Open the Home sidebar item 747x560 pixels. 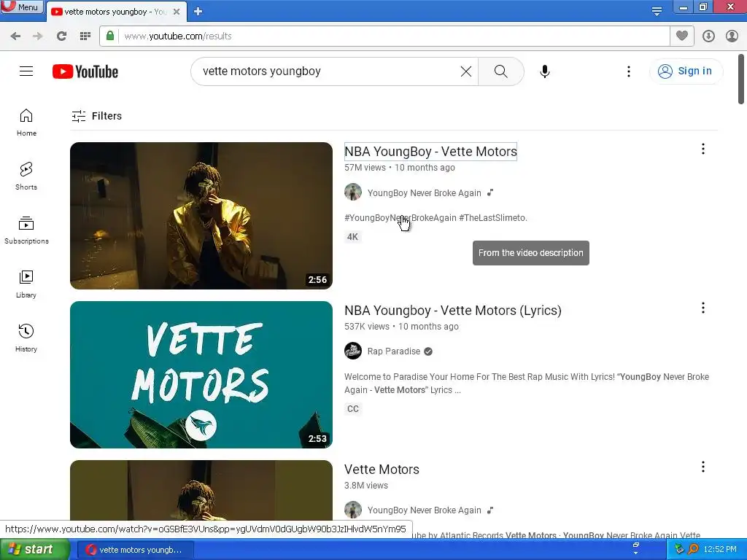click(x=26, y=122)
